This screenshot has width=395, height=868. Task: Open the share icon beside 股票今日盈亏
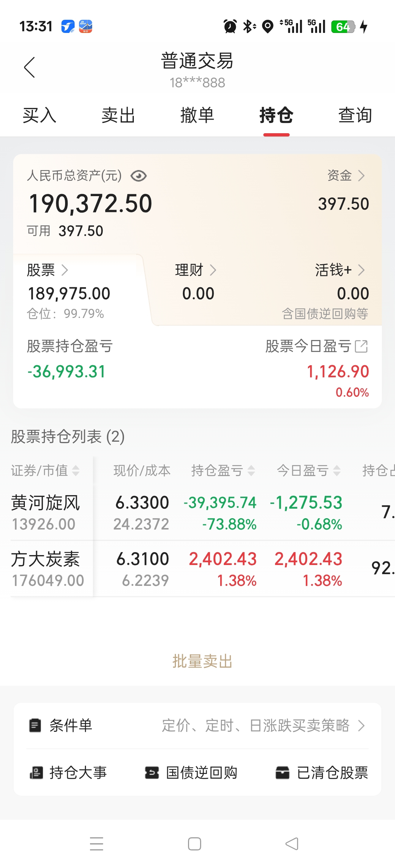pyautogui.click(x=361, y=346)
